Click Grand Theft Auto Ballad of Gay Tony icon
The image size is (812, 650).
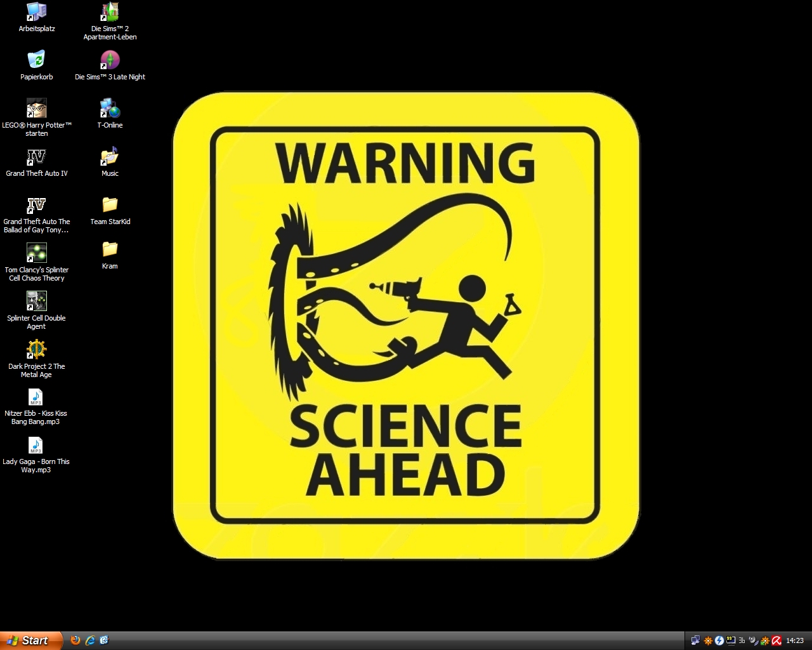(36, 205)
